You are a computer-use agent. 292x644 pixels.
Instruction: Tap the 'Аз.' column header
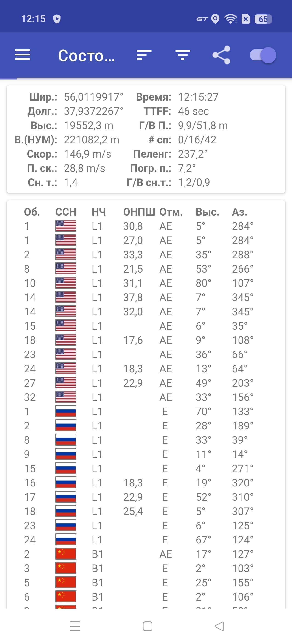coord(240,212)
